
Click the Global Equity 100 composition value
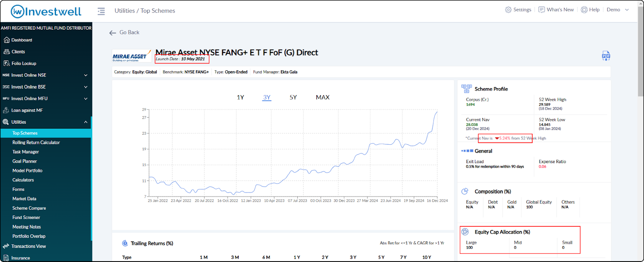point(529,207)
